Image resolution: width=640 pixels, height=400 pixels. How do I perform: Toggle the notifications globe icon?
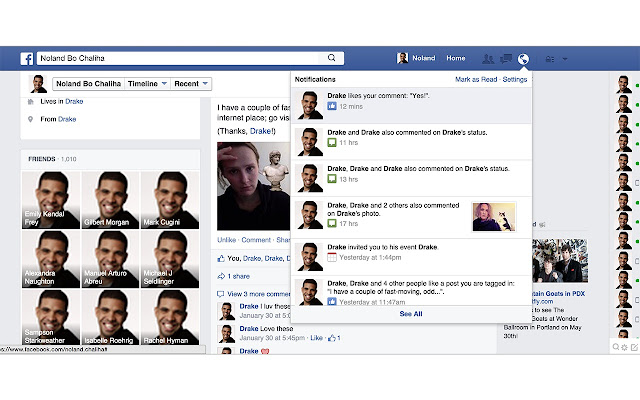click(x=523, y=59)
